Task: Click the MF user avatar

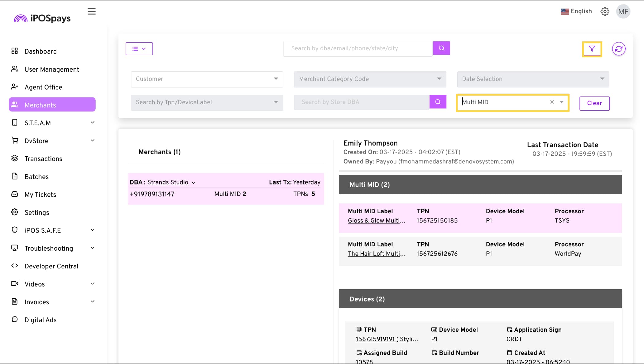Action: click(x=623, y=12)
